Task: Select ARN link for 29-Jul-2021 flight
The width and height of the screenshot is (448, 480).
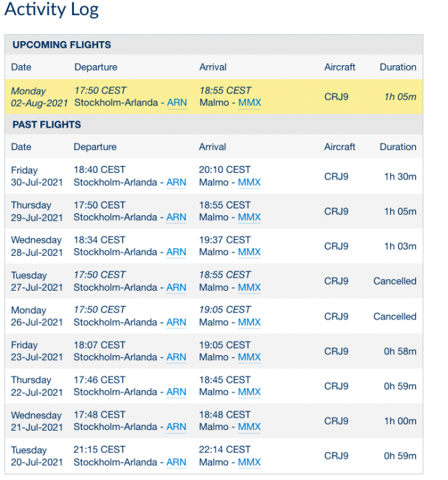Action: coord(177,217)
